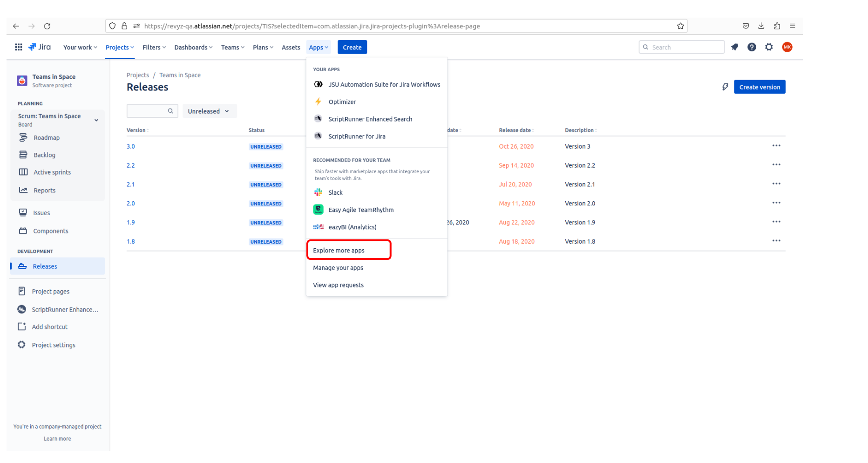This screenshot has height=463, width=868.
Task: Click the Jira logo
Action: click(x=40, y=47)
